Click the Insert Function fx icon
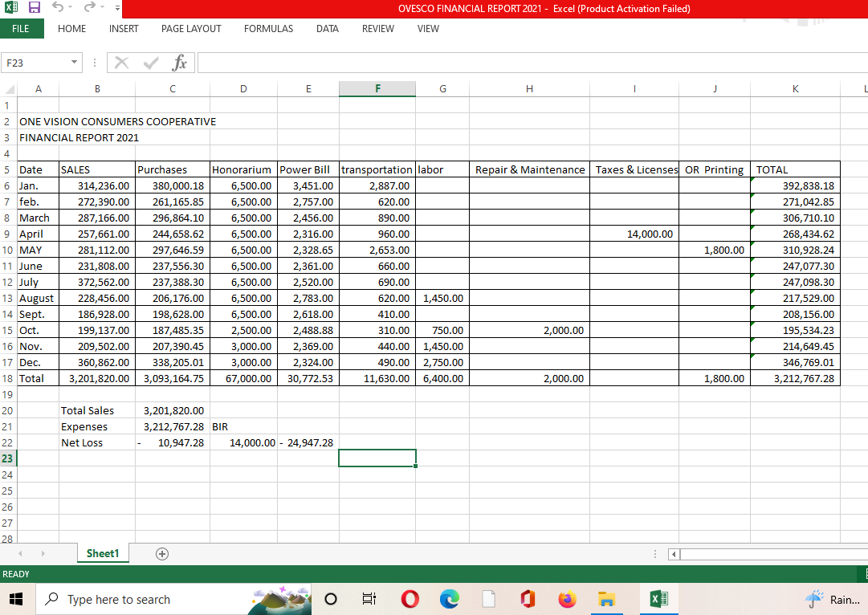 click(179, 63)
